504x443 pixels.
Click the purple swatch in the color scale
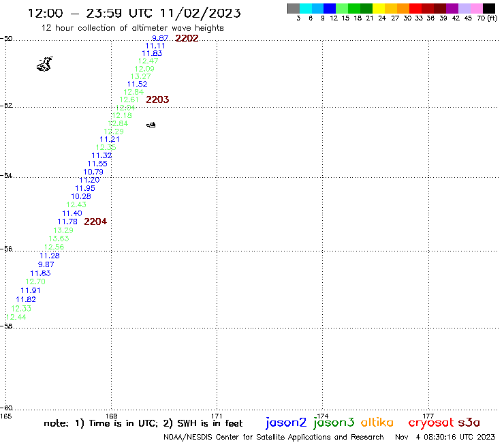[452, 8]
